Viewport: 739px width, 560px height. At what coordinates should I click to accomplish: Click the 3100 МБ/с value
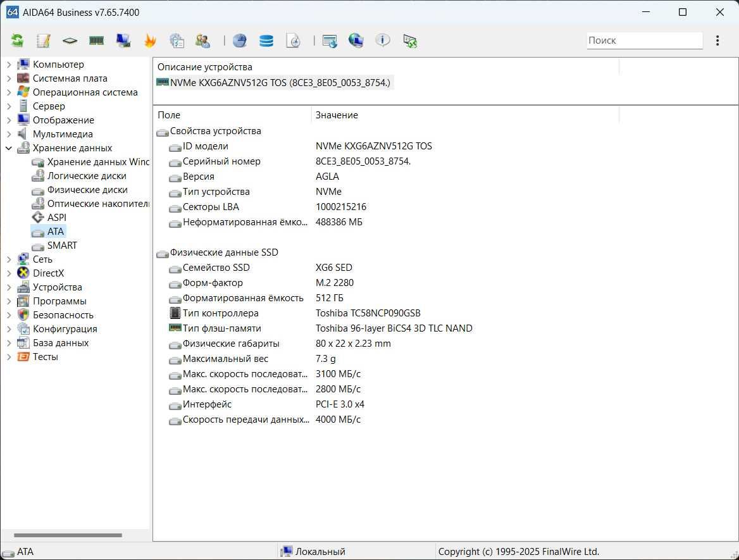pos(338,374)
